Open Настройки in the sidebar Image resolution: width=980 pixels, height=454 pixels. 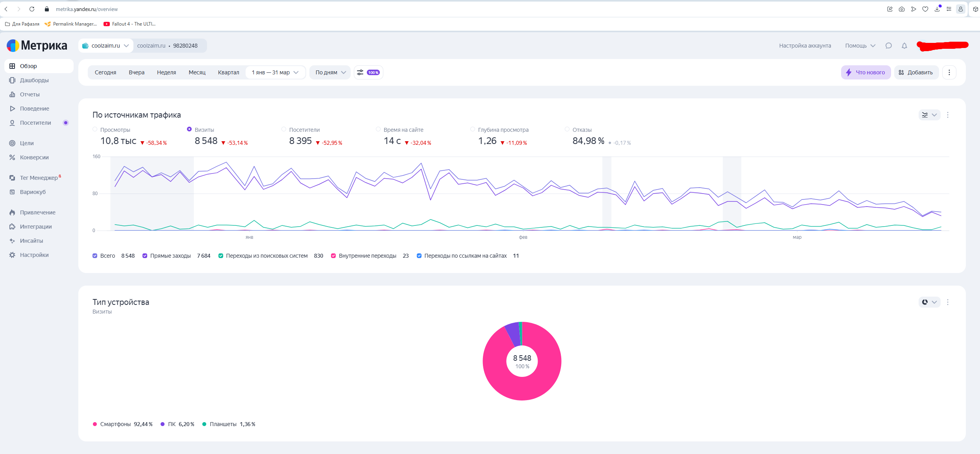coord(34,255)
